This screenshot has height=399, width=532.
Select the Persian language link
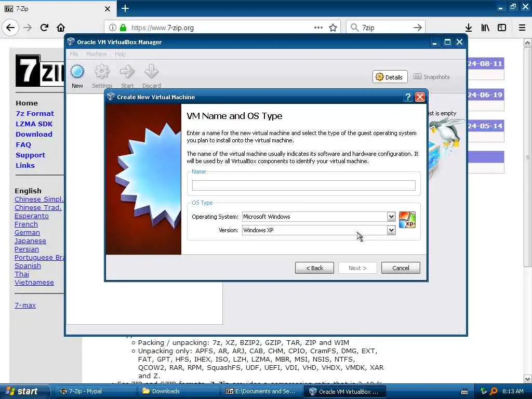(x=26, y=249)
